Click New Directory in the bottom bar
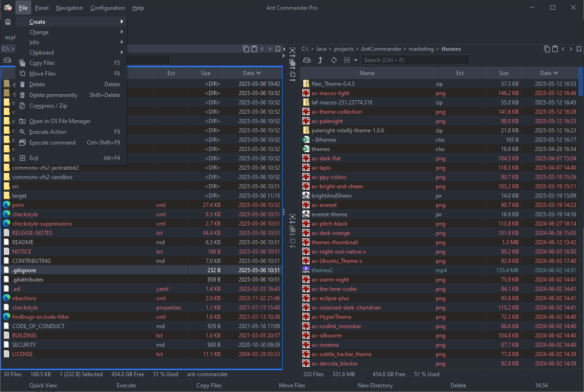This screenshot has width=584, height=392. (375, 385)
